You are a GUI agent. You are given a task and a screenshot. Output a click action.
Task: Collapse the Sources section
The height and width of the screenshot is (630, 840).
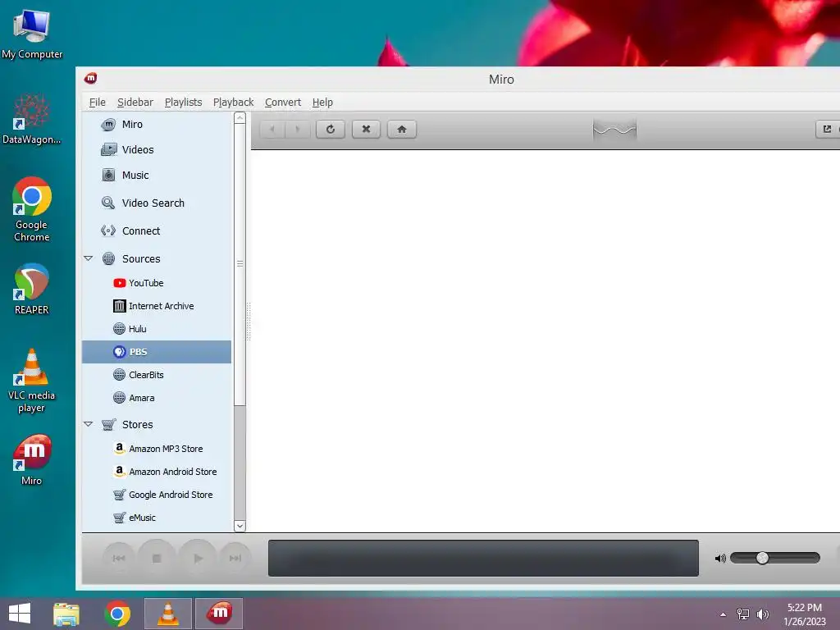point(89,258)
